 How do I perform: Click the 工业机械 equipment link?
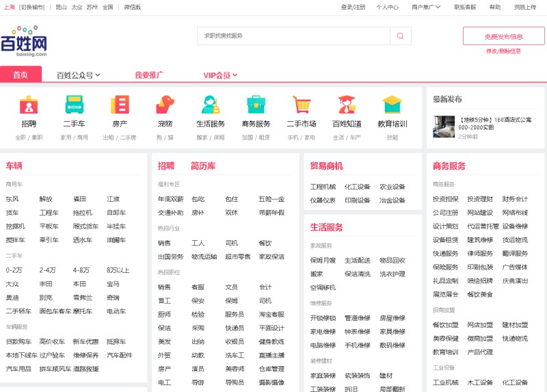(x=446, y=382)
